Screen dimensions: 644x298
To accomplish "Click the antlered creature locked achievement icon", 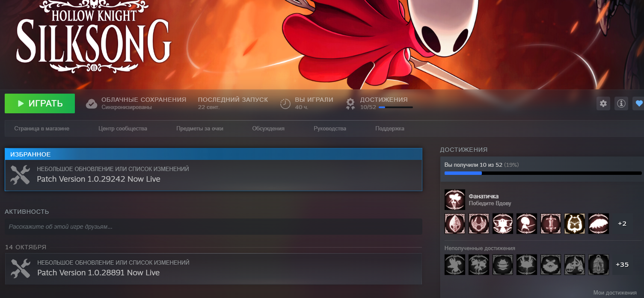I will pyautogui.click(x=479, y=265).
